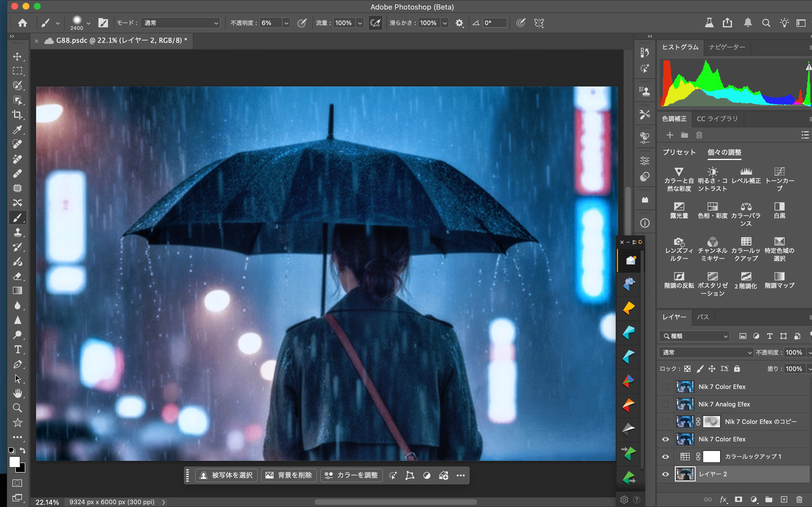Open the brush opacity dropdown arrow
Viewport: 812px width, 507px height.
point(286,23)
